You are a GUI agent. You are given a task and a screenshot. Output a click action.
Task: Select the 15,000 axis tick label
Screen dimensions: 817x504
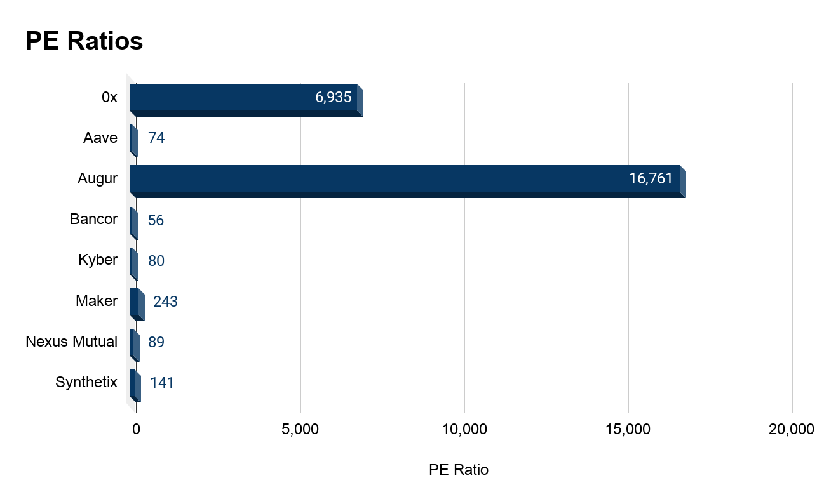[x=628, y=430]
